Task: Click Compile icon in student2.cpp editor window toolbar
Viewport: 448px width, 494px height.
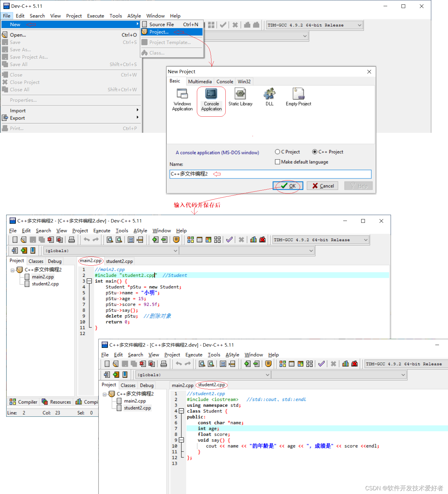Action: pos(282,364)
